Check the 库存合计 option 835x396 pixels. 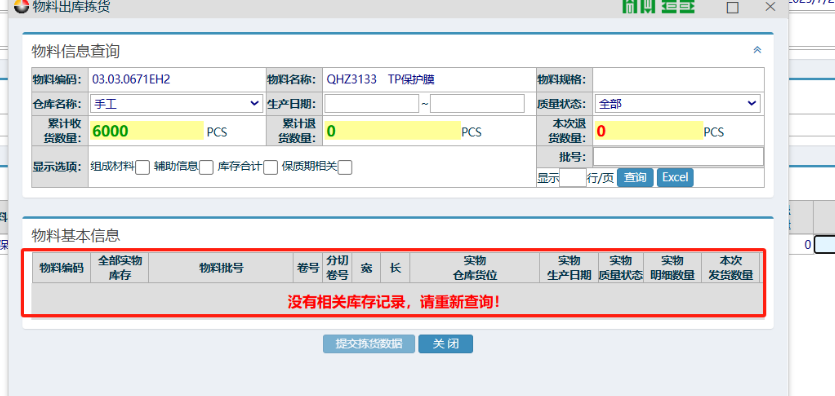(271, 168)
